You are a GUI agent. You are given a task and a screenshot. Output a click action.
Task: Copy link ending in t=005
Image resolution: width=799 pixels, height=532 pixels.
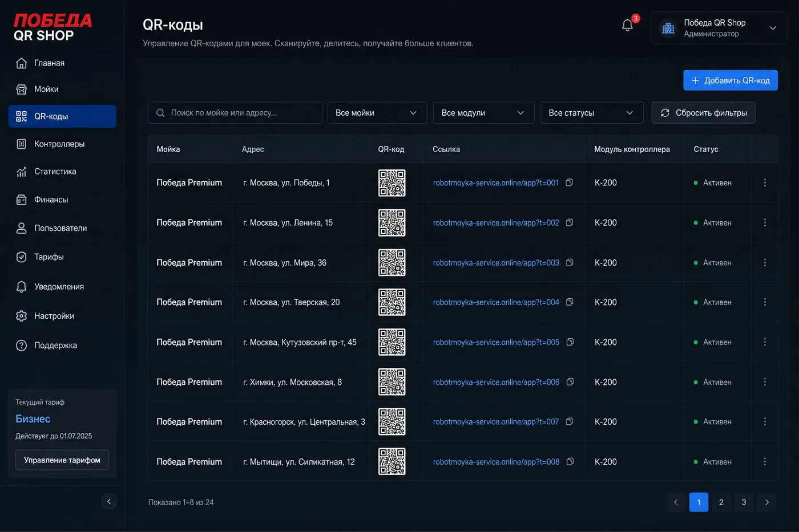570,342
